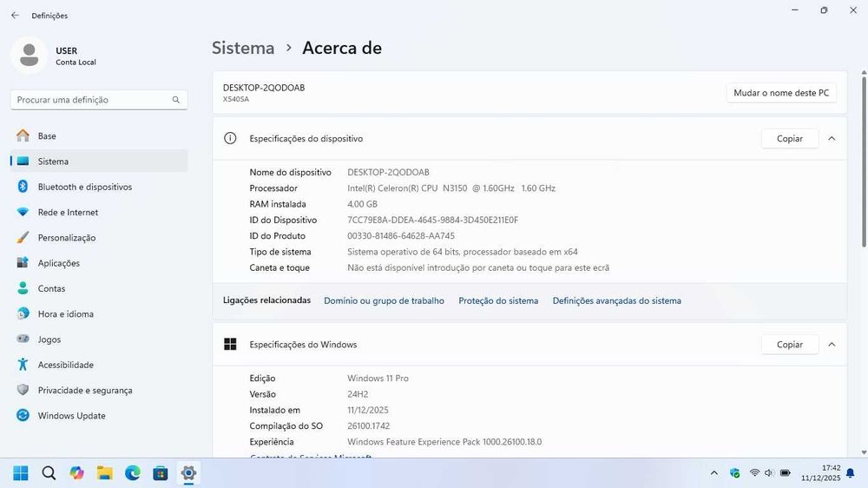Click the ID do Produto value 00330-81486-64628-AA745
868x488 pixels.
click(x=401, y=236)
